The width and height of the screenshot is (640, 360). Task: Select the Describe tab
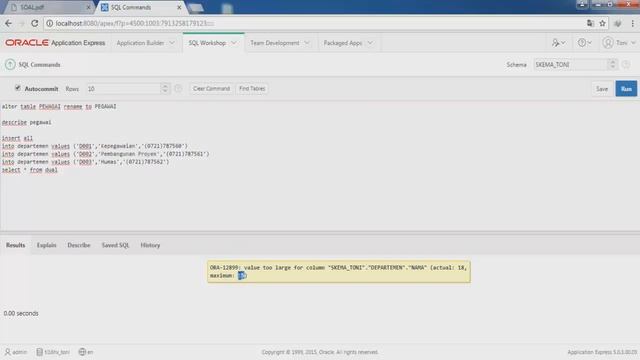[79, 245]
